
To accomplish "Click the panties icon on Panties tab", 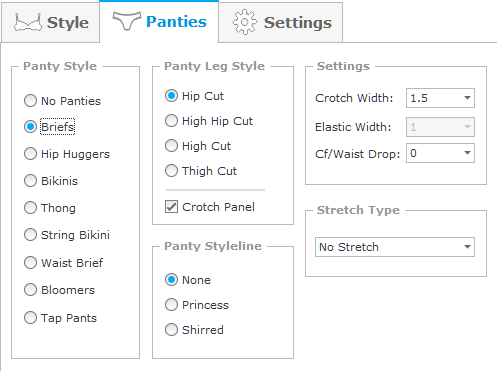I will [x=127, y=21].
